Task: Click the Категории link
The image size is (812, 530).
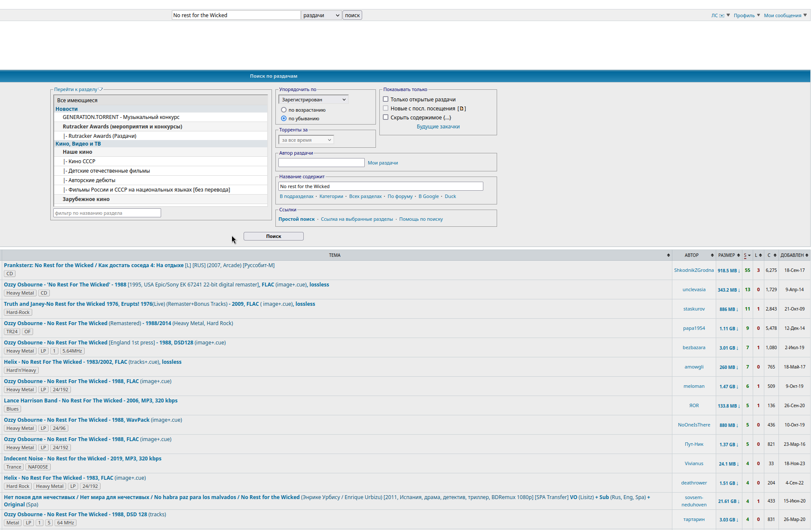Action: [331, 196]
